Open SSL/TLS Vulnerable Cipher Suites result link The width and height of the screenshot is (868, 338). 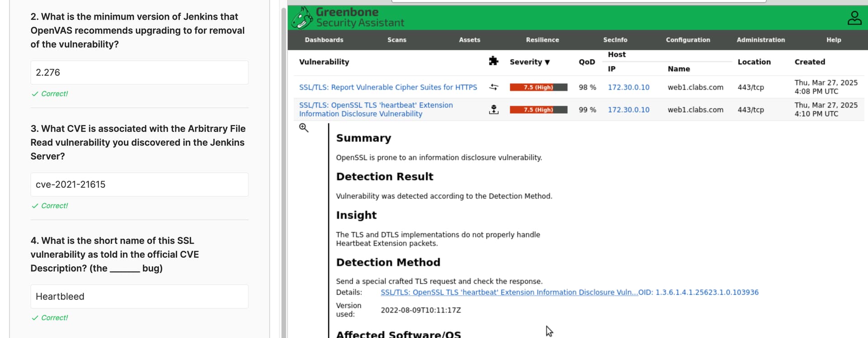[387, 87]
